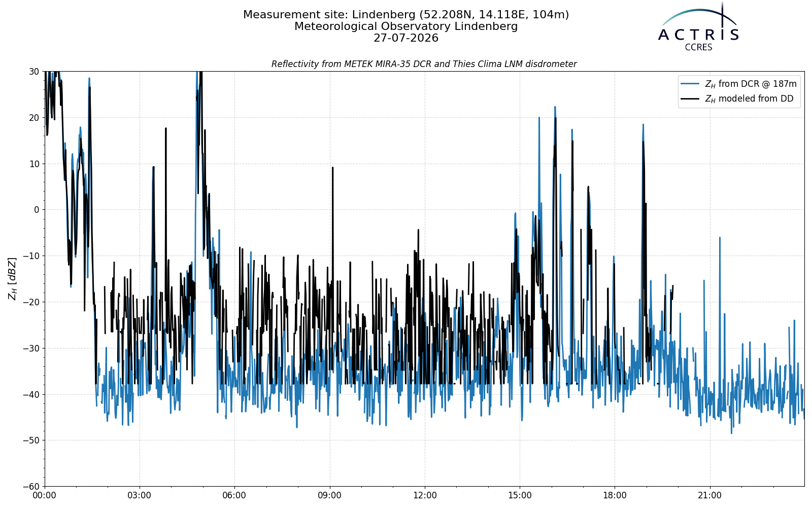Click the y-axis tick label −30

[30, 348]
